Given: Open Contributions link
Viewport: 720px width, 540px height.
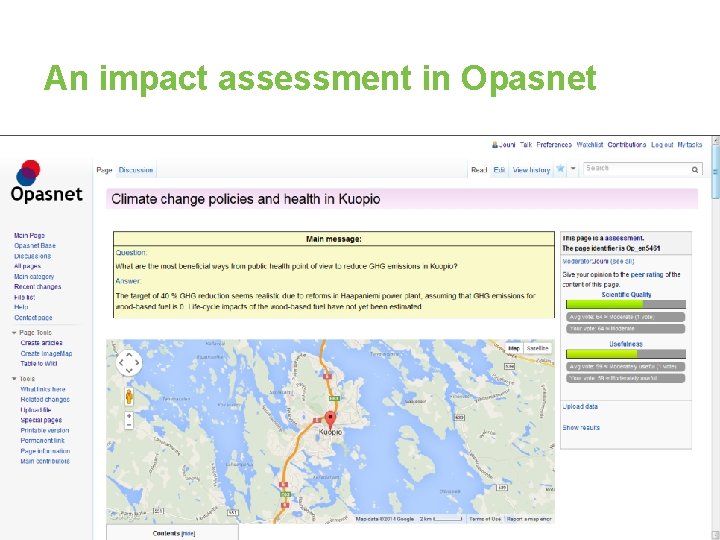Looking at the screenshot, I should coord(627,145).
